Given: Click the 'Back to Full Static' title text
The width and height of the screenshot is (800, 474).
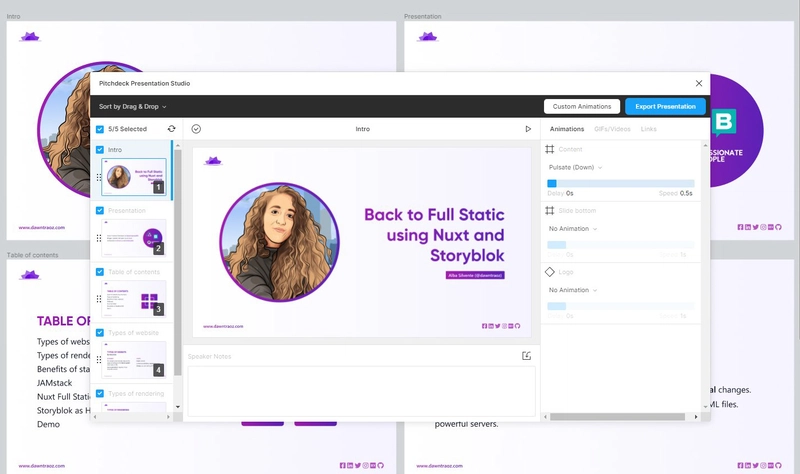Looking at the screenshot, I should point(434,215).
